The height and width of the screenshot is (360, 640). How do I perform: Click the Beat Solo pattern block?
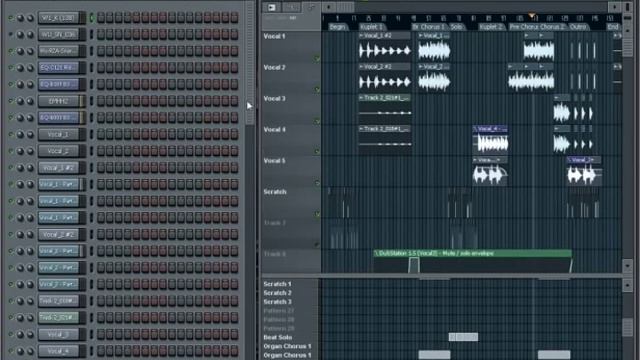(463, 337)
